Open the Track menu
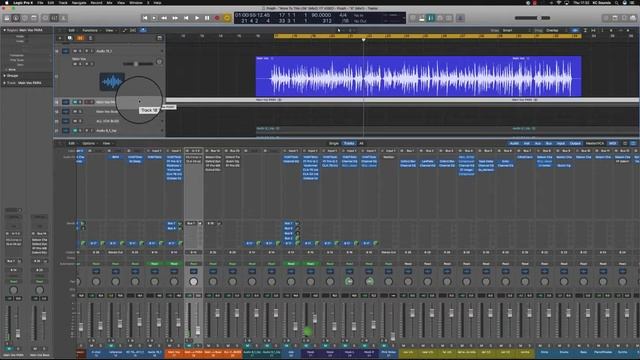Image resolution: width=640 pixels, height=360 pixels. coord(63,2)
